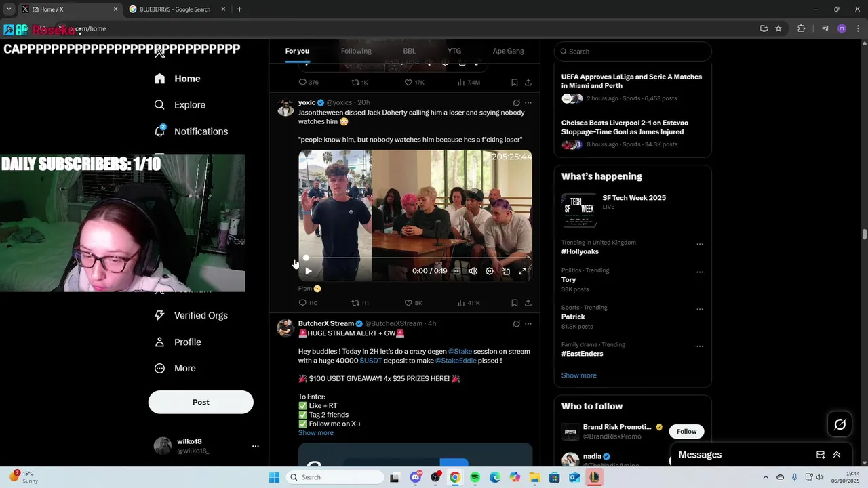Expand Show more on ButcherX post

[315, 433]
